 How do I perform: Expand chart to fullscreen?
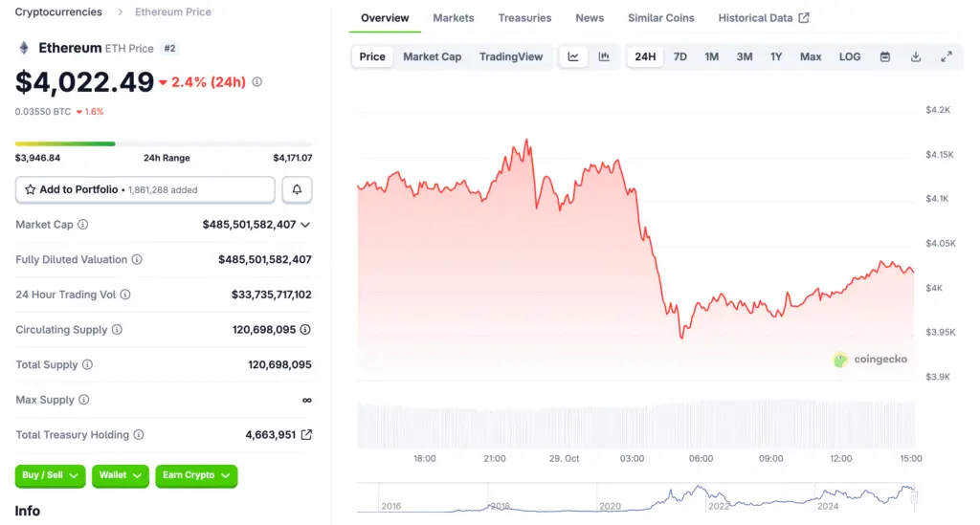[x=947, y=56]
